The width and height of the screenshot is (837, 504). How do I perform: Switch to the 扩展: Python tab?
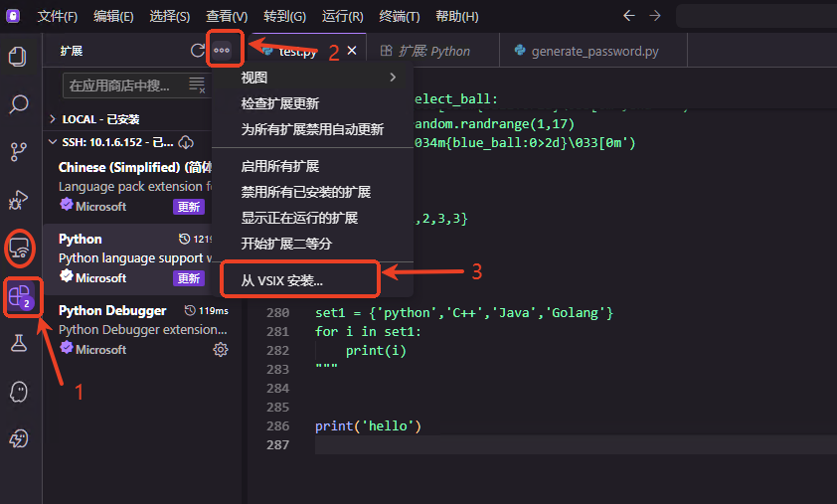432,51
